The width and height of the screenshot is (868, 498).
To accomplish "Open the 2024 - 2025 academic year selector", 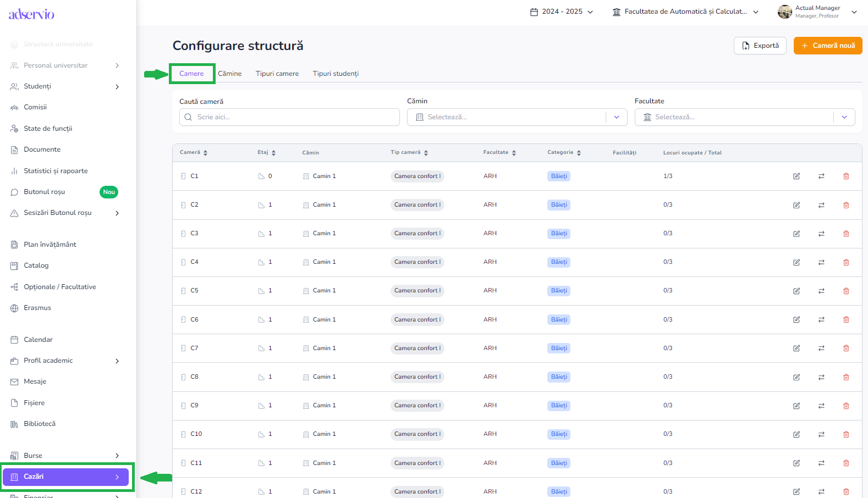I will (562, 12).
